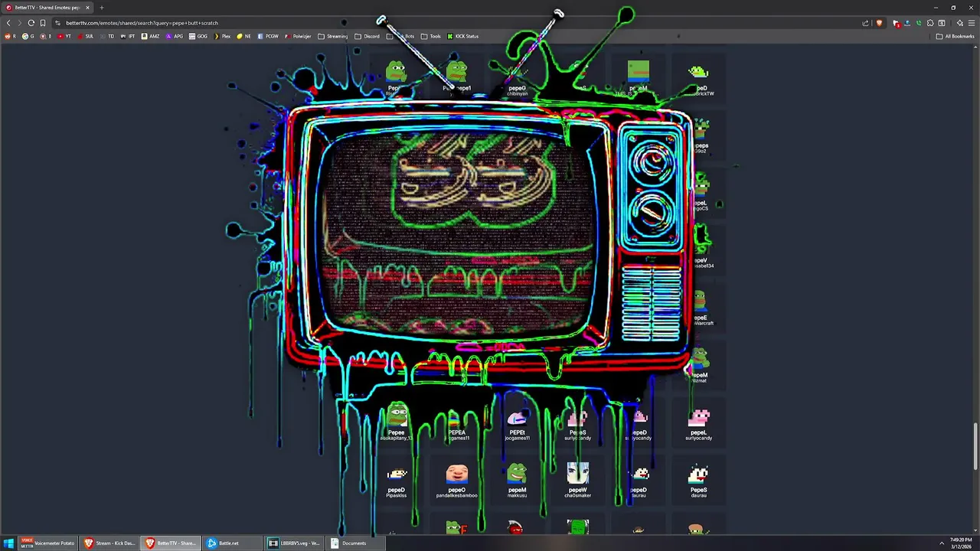The image size is (980, 551).
Task: Bookmark this page with the bookmark icon
Action: point(43,23)
